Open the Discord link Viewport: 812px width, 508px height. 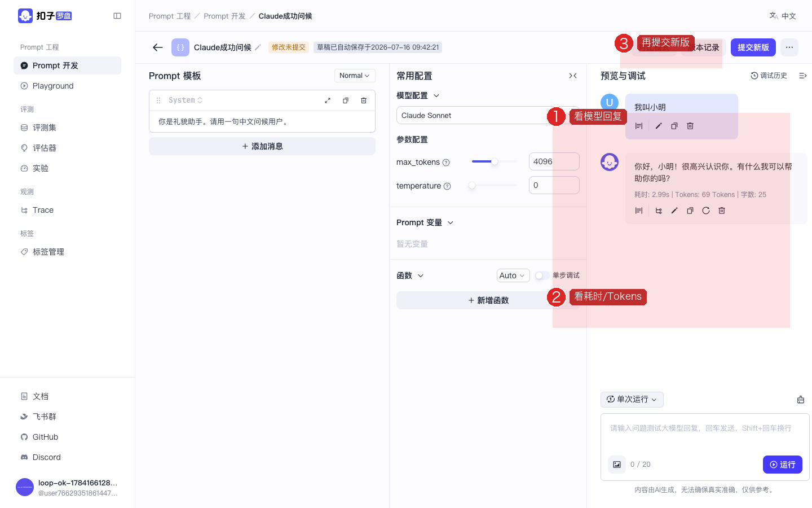tap(67, 457)
